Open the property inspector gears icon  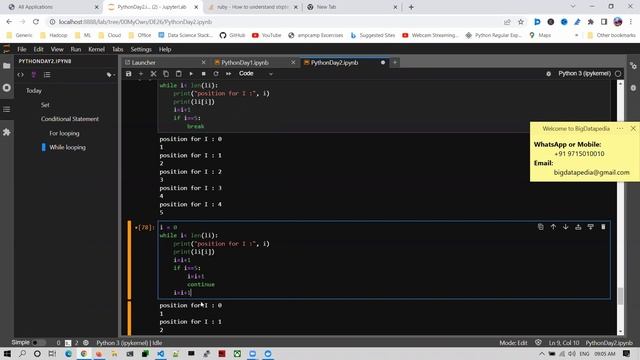click(633, 66)
